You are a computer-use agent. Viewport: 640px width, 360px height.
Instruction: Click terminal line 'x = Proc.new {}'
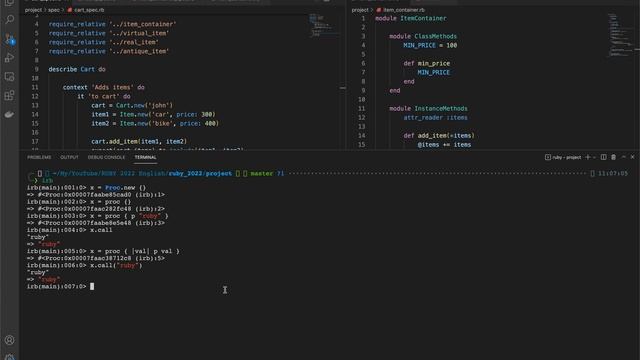118,188
